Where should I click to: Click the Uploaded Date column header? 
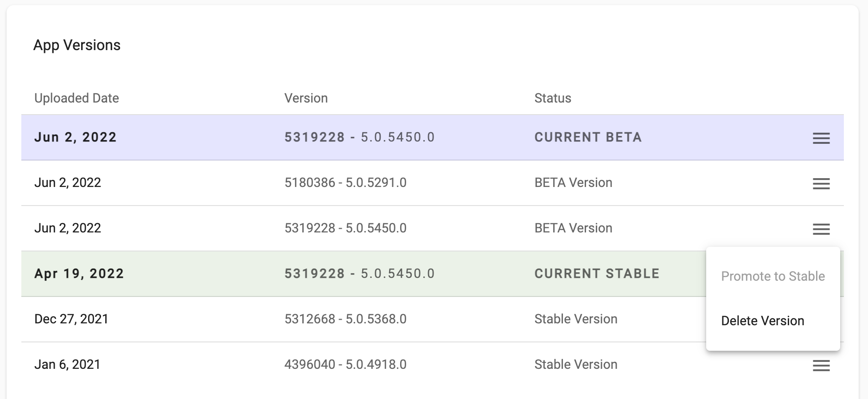coord(77,98)
